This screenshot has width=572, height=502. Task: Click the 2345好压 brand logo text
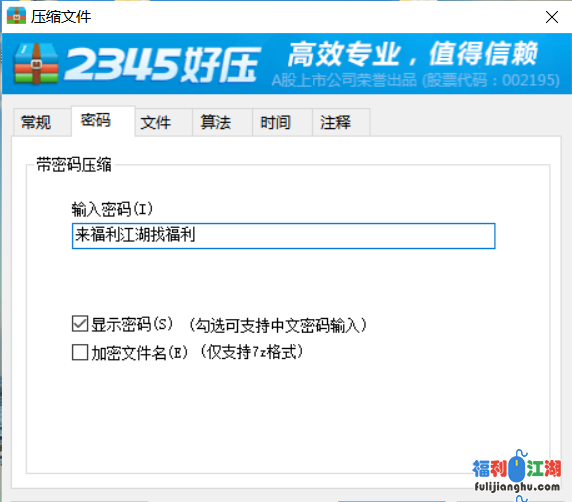tap(162, 64)
